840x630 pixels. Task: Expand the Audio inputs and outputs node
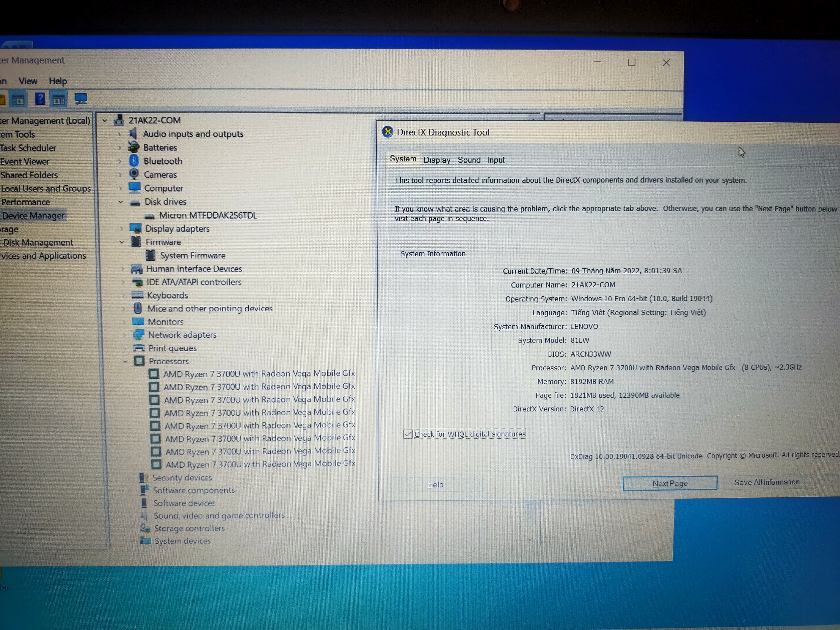119,134
